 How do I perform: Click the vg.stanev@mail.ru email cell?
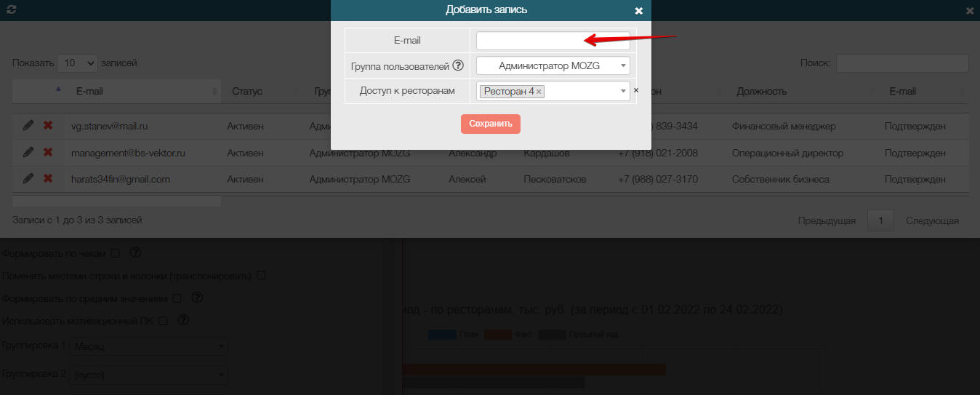pos(110,127)
